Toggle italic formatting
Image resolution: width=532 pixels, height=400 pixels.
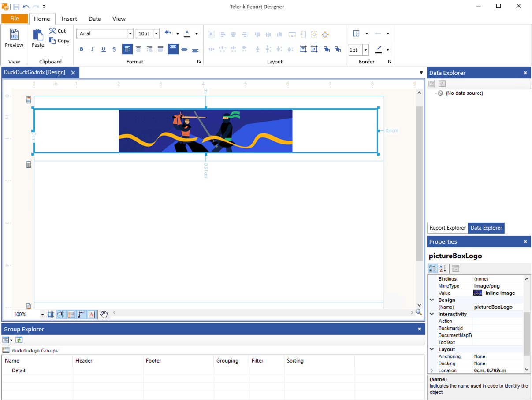tap(92, 49)
